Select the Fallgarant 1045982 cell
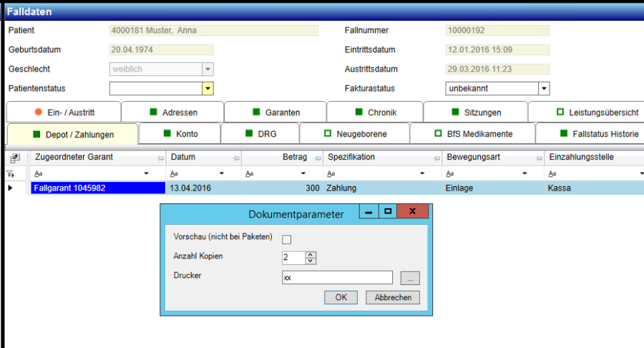Image resolution: width=644 pixels, height=348 pixels. pyautogui.click(x=98, y=188)
